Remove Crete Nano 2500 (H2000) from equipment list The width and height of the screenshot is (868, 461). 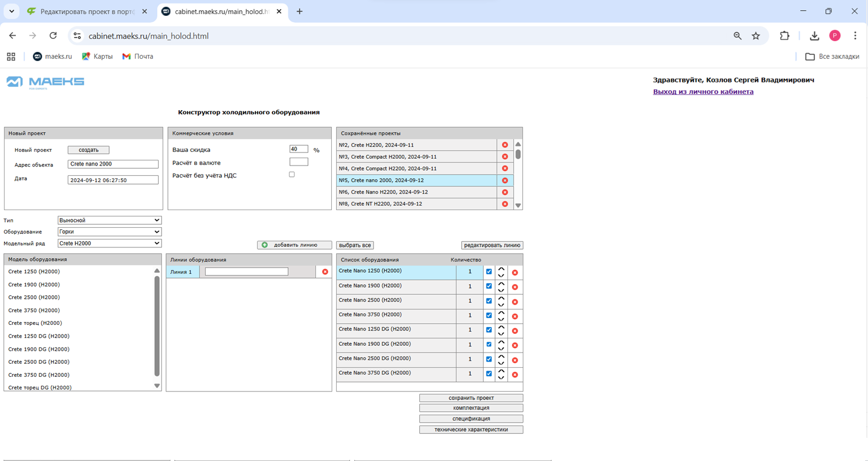[515, 302]
